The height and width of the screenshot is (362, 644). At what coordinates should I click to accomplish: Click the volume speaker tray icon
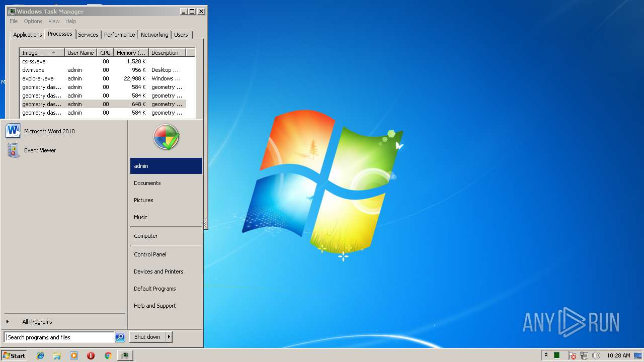(596, 355)
